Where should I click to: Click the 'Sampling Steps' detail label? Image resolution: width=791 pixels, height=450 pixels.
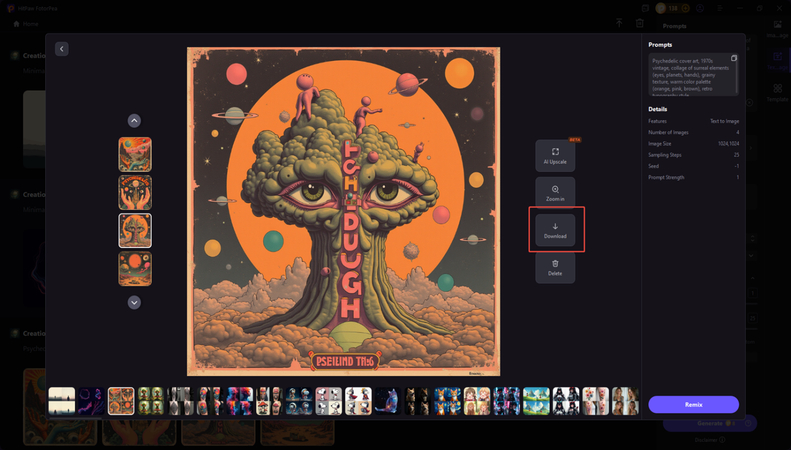click(665, 155)
